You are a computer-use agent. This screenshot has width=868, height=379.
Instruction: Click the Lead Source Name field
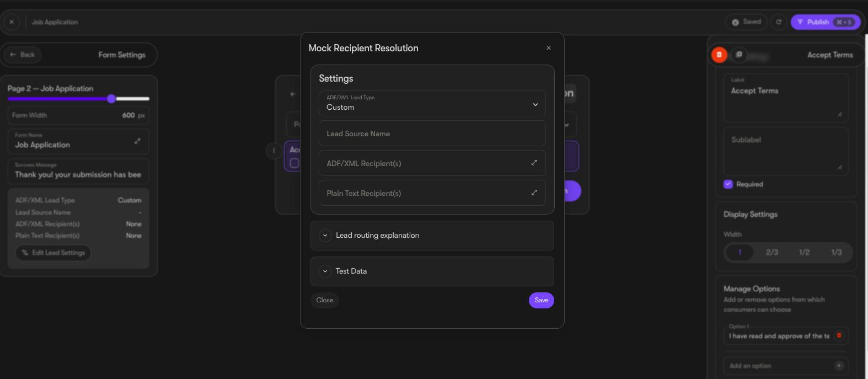[x=432, y=134]
